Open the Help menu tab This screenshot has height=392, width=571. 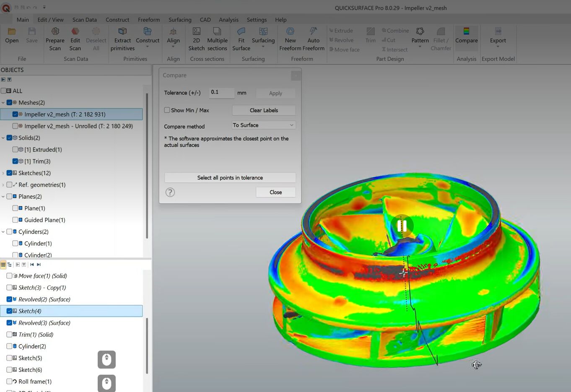[281, 20]
